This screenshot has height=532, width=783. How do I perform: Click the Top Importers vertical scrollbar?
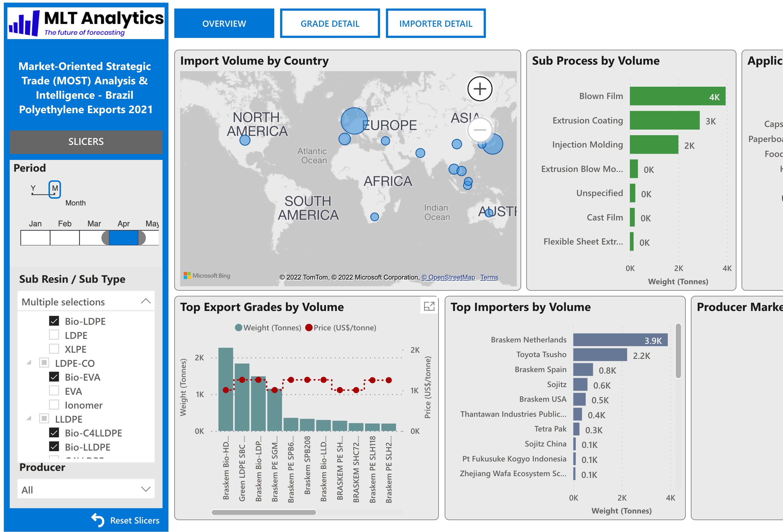[x=678, y=351]
